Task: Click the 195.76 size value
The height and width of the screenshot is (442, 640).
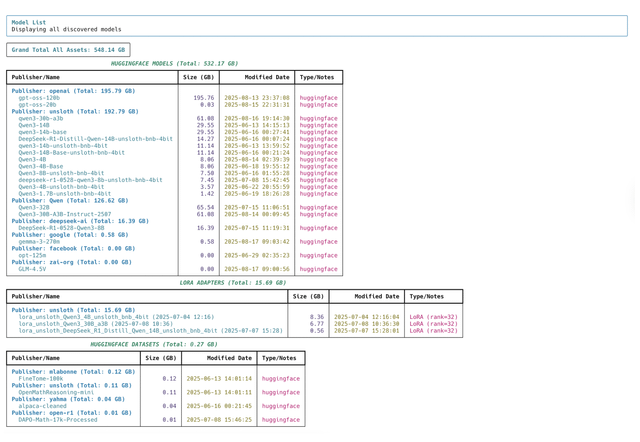Action: (204, 98)
